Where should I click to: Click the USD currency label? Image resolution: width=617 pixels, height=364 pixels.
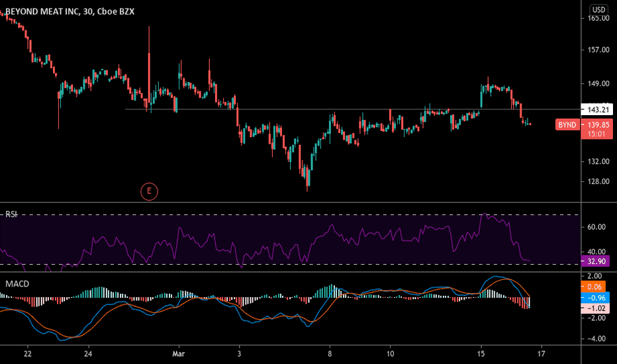click(x=599, y=9)
